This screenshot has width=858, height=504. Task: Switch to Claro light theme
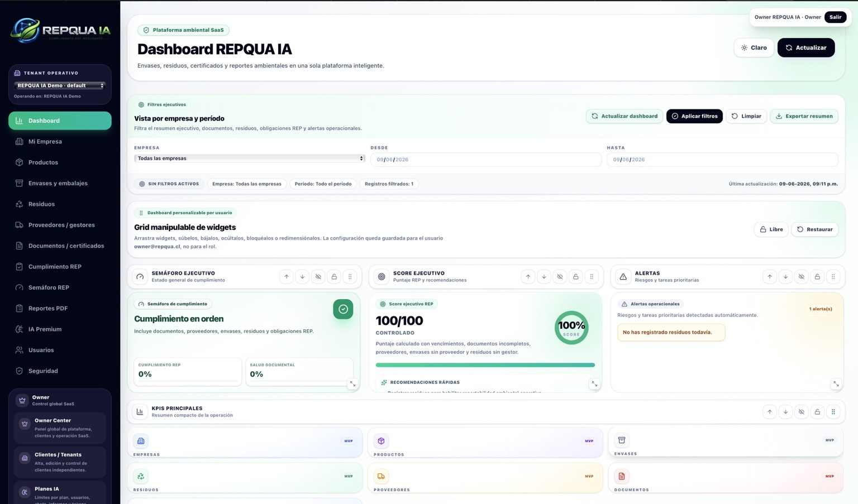754,47
